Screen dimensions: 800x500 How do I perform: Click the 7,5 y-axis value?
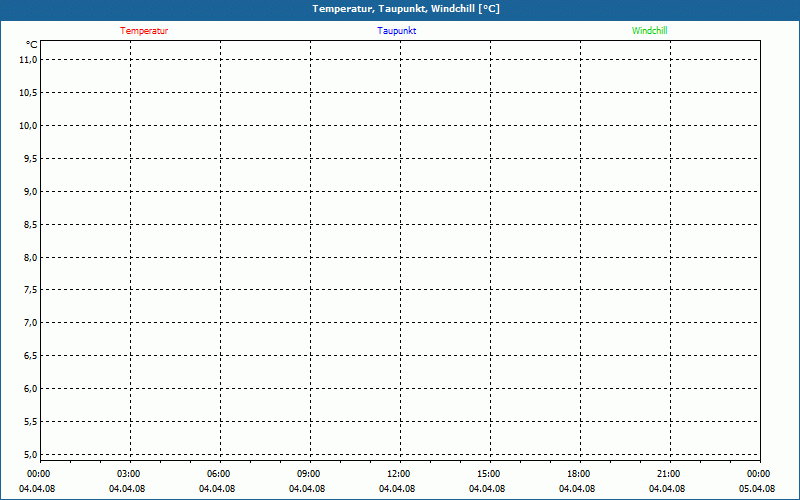tap(31, 290)
